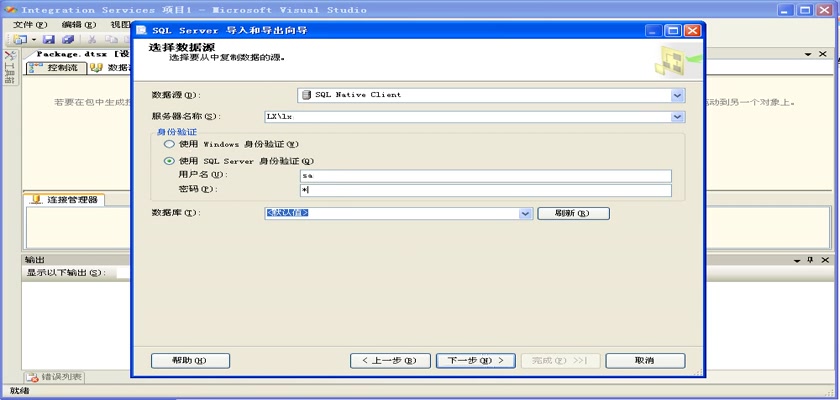Screen dimensions: 840x400
Task: Click the Cut scissors toolbar icon
Action: click(x=92, y=39)
